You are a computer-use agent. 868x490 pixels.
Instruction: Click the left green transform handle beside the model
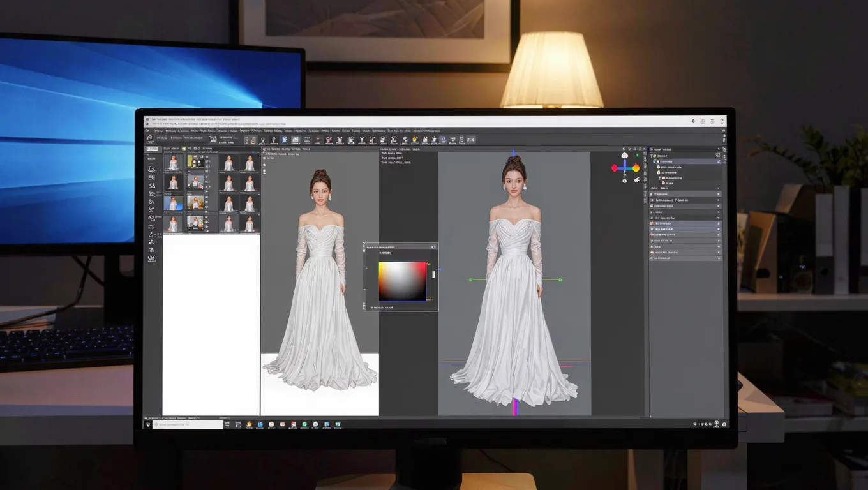coord(470,279)
